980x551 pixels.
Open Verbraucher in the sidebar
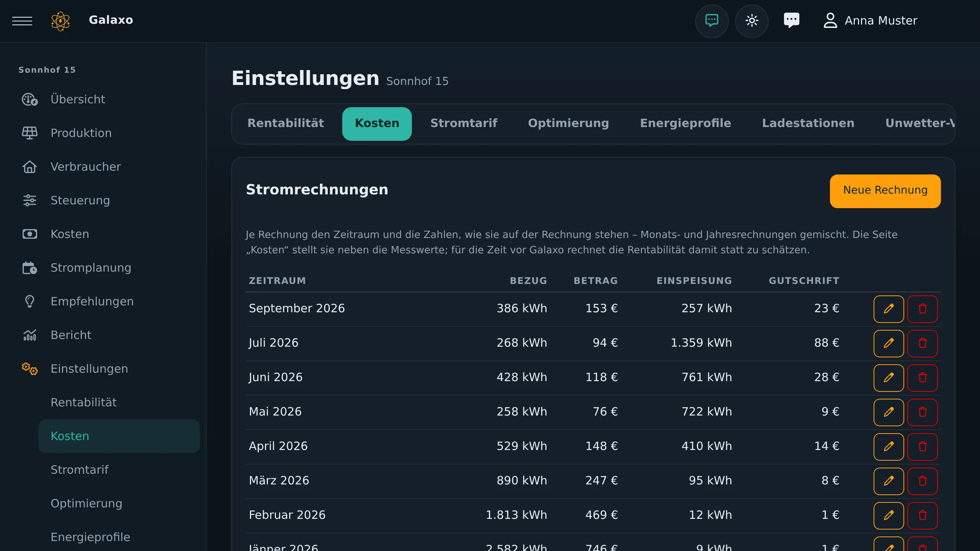103,166
